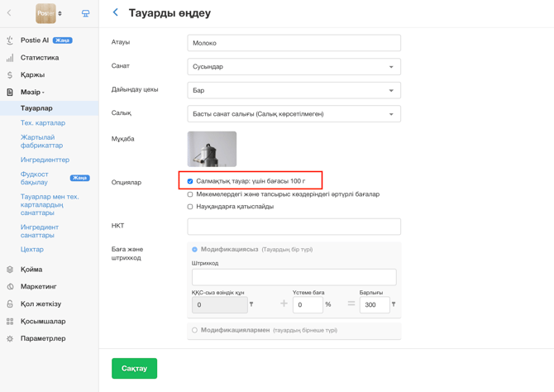The image size is (554, 392).
Task: Go to Қаржы section
Action: click(32, 75)
